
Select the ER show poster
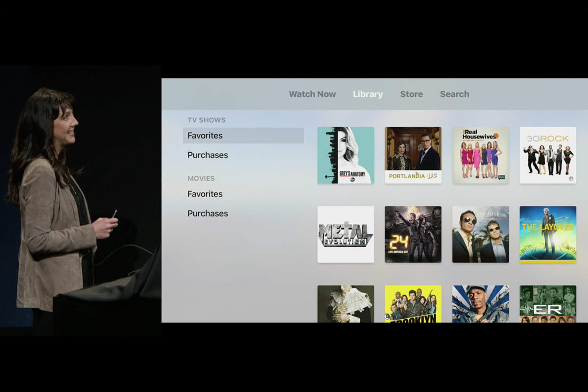tap(548, 304)
